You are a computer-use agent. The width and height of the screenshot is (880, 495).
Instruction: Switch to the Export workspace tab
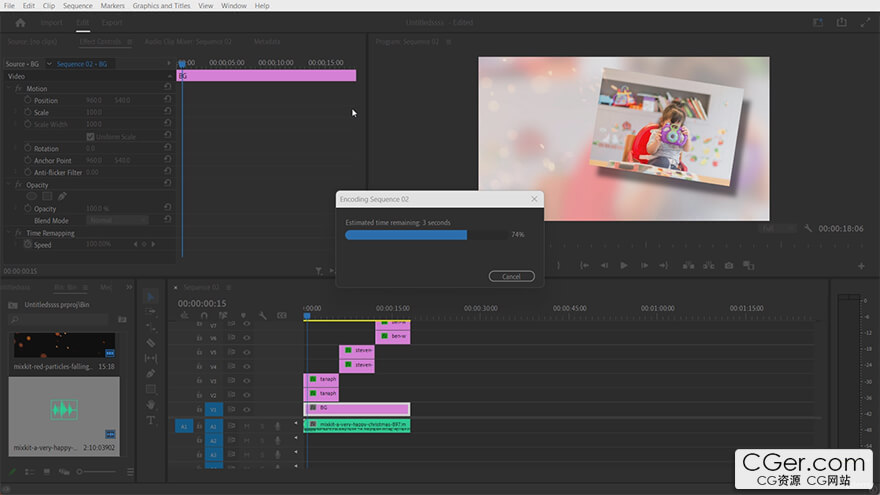(113, 22)
